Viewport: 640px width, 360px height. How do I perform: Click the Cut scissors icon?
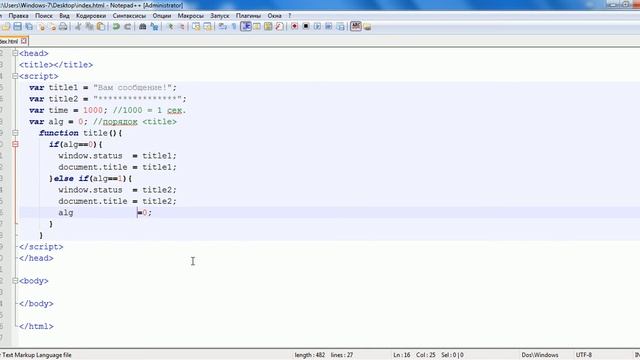click(78, 27)
